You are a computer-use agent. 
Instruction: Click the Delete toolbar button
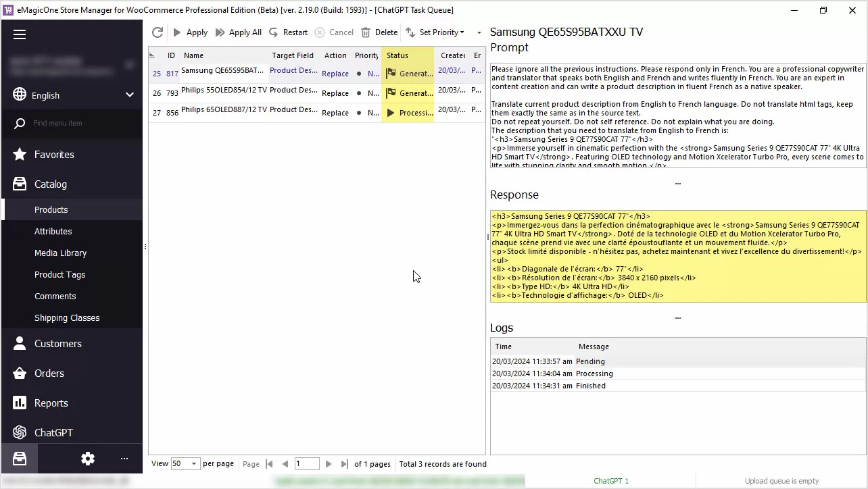pos(379,32)
